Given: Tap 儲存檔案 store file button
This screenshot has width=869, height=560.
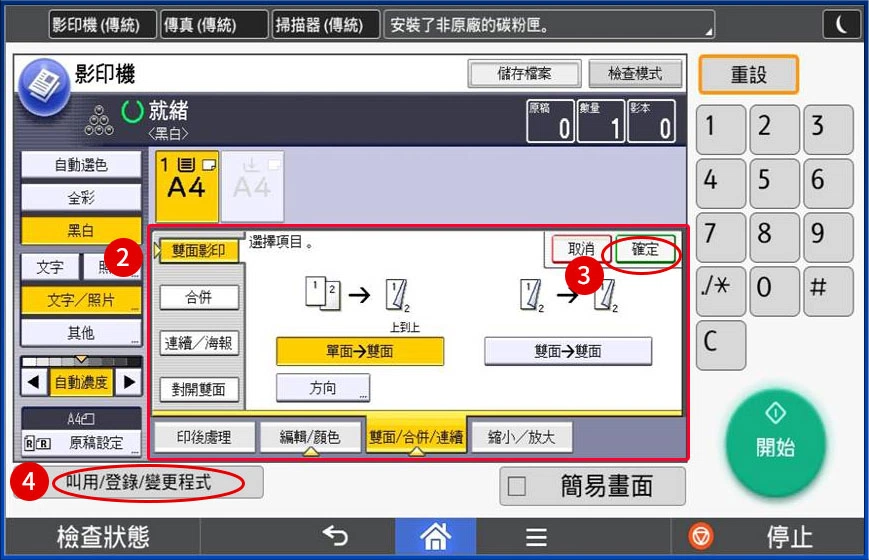Looking at the screenshot, I should tap(524, 74).
